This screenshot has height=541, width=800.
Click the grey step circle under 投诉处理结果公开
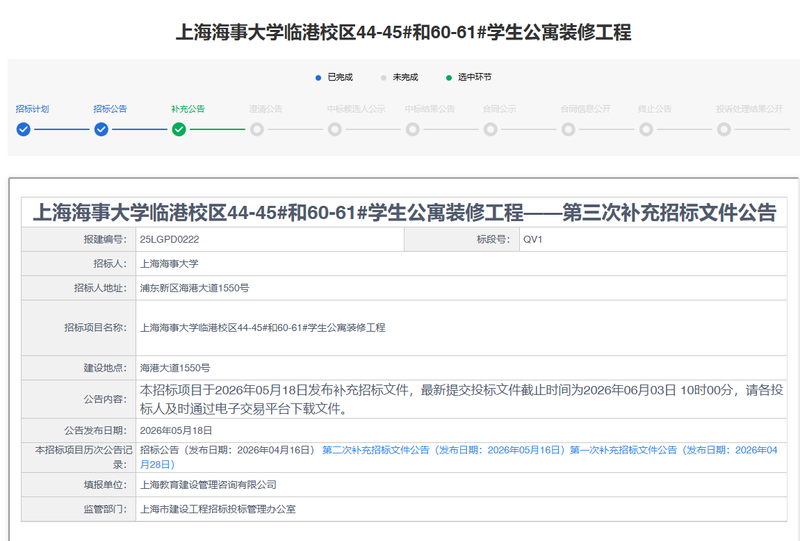(724, 130)
